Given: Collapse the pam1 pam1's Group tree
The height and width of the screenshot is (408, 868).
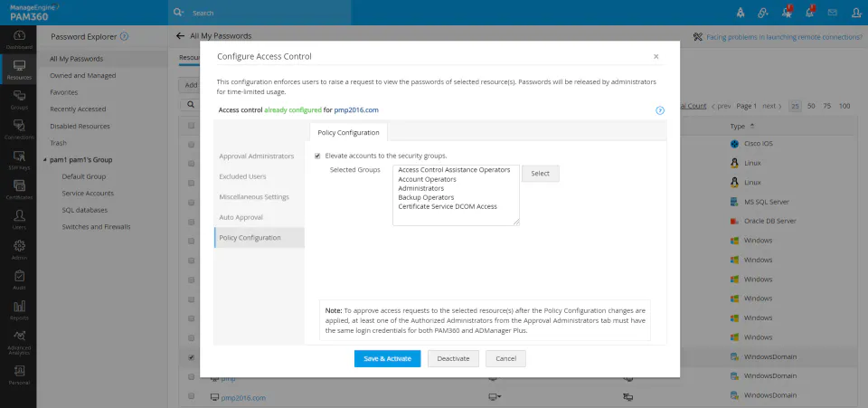Looking at the screenshot, I should (x=45, y=160).
